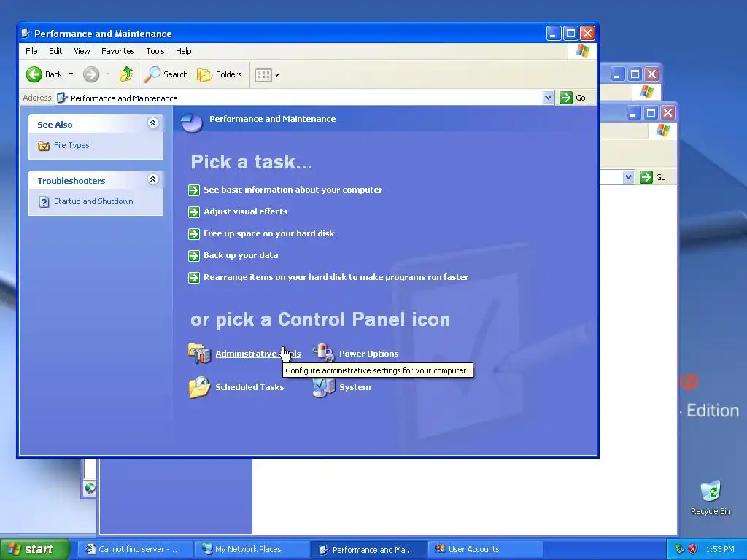Open the Back history dropdown arrow
747x560 pixels.
[x=71, y=74]
